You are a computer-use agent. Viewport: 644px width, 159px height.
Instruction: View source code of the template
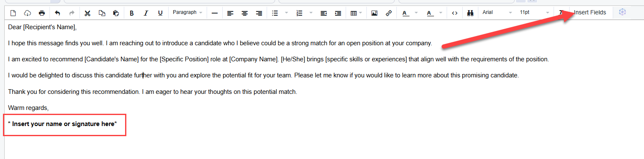(455, 13)
